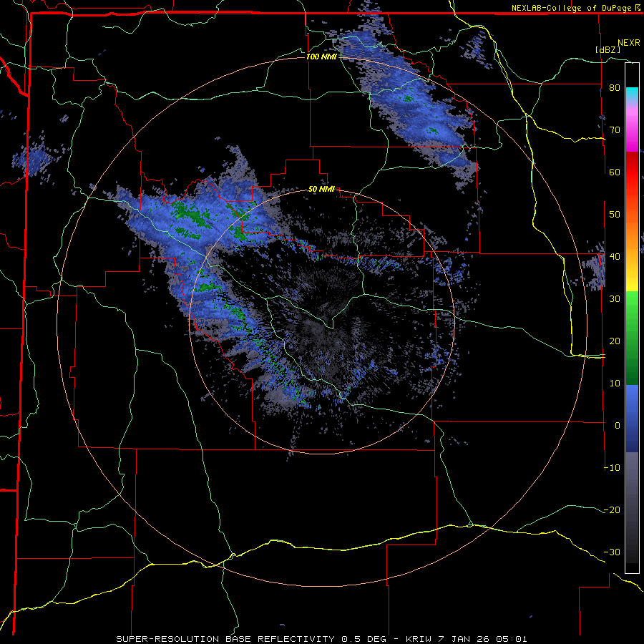Click the 80 dBZ scale value
Screen dimensions: 644x644
(x=615, y=87)
